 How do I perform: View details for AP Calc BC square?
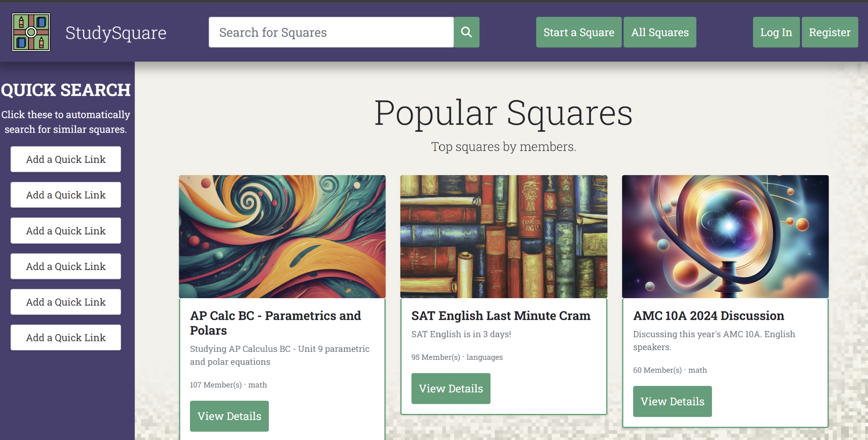229,416
